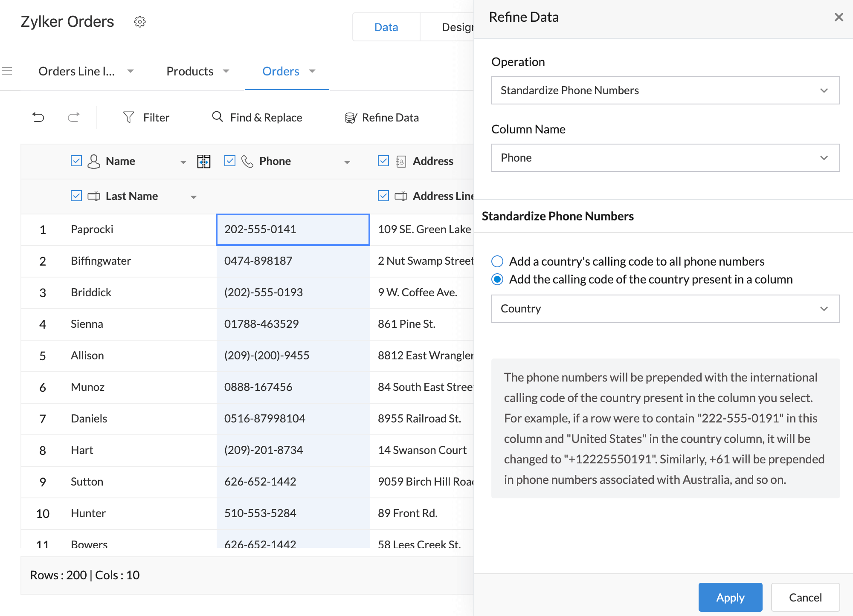This screenshot has height=616, width=853.
Task: Select 'Add a country's calling code to all' radio
Action: point(497,261)
